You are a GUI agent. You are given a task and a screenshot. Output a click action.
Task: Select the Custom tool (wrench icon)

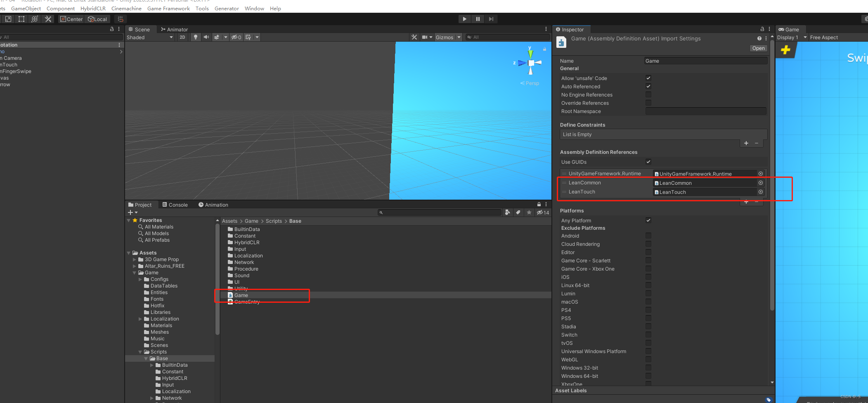pos(48,19)
